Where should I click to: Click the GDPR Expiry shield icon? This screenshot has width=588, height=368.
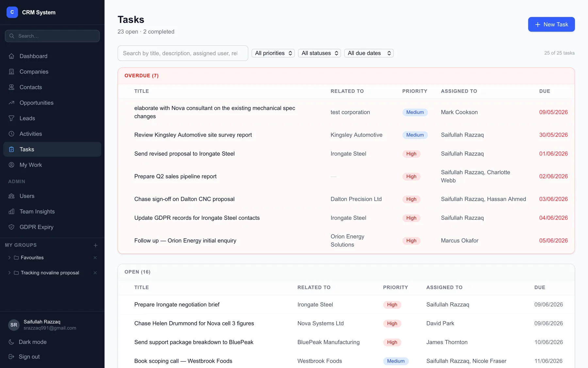11,227
